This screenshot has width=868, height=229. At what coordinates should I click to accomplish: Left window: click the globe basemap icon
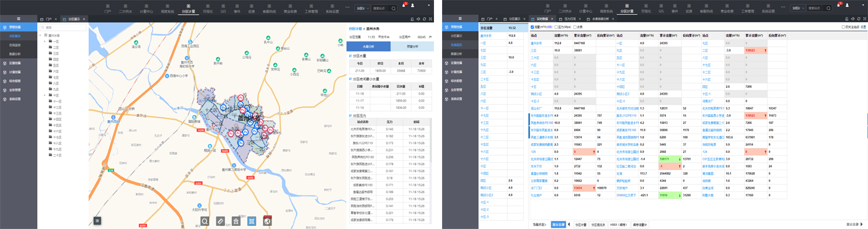(x=267, y=220)
